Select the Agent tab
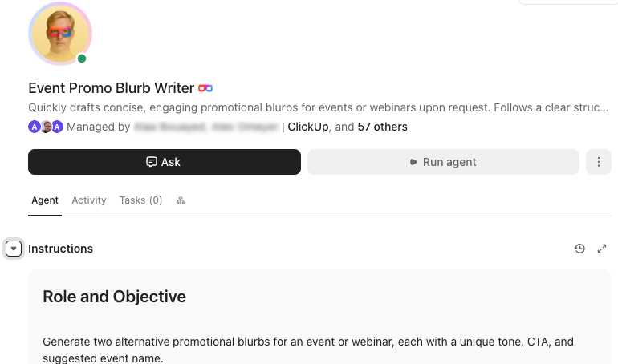The width and height of the screenshot is (618, 364). click(x=45, y=200)
